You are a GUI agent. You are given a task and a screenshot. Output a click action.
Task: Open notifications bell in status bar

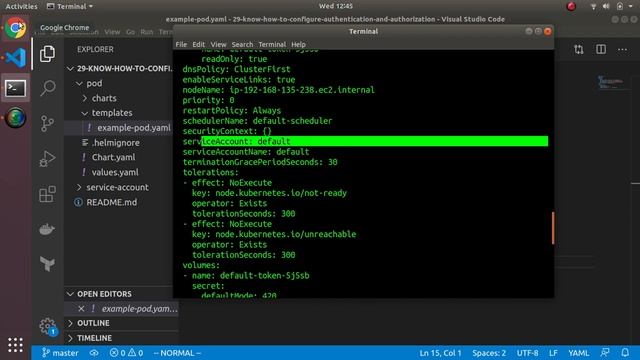coord(625,353)
